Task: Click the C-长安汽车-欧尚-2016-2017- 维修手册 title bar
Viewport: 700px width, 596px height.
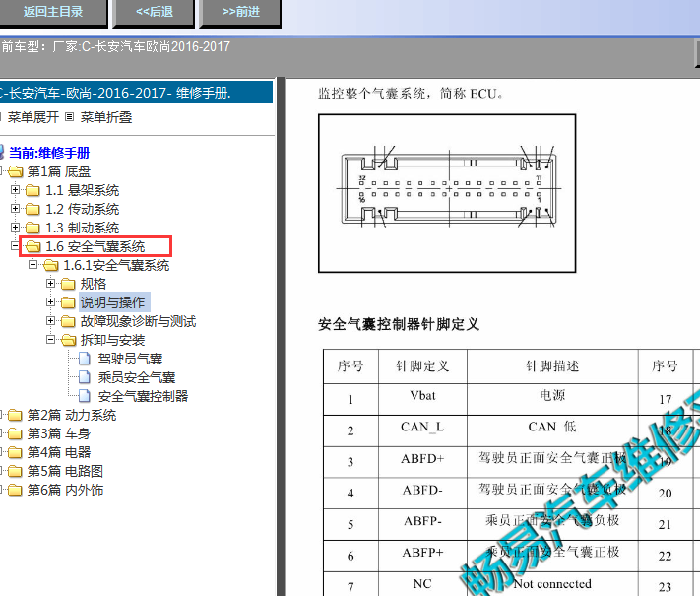Action: [136, 93]
